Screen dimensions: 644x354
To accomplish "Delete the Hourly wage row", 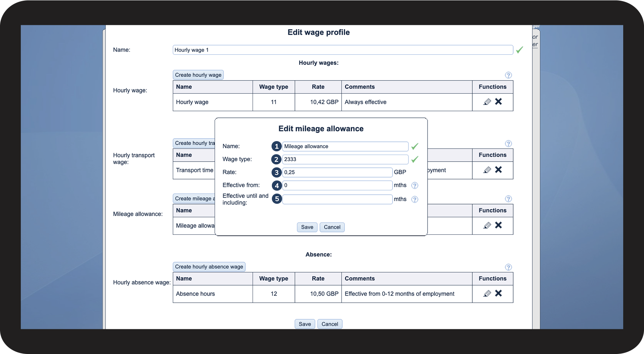I will click(x=499, y=102).
